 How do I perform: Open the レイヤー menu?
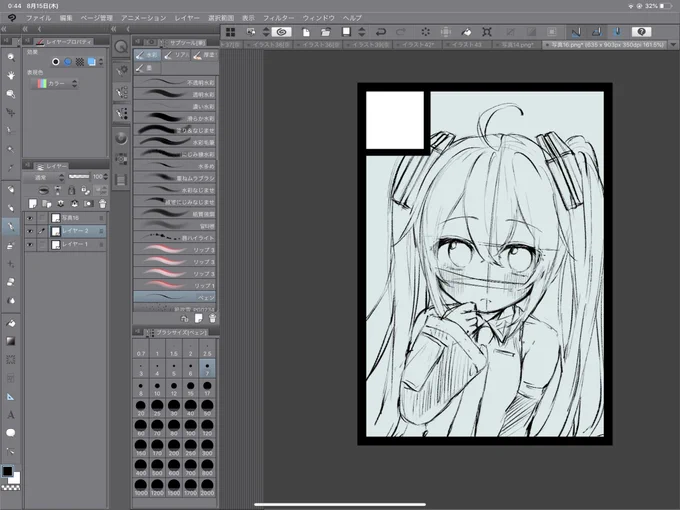(187, 18)
